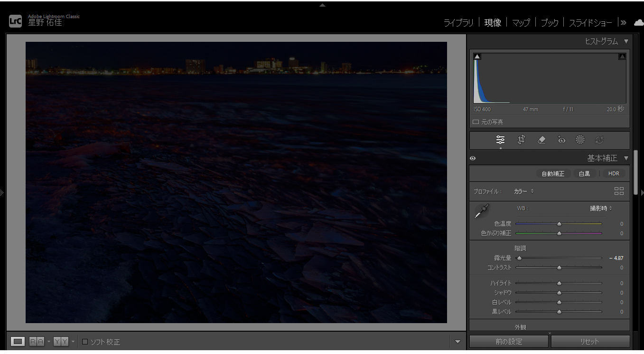Click the 外観 section label

coord(521,327)
